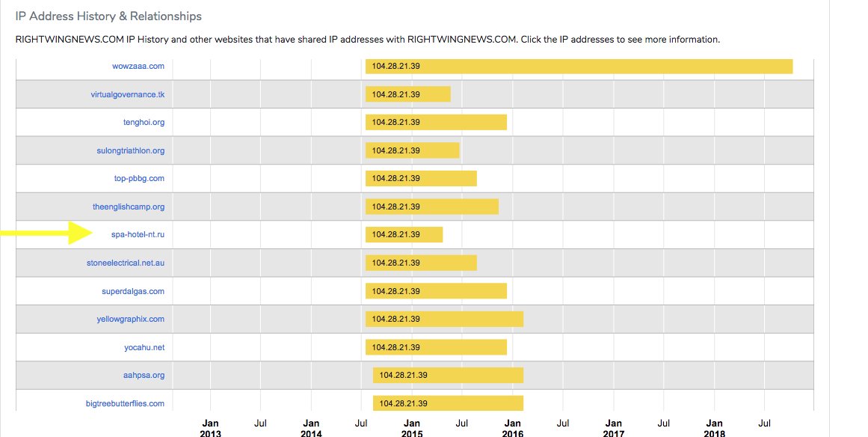This screenshot has width=868, height=437.
Task: Open the wowzaaa.com domain link
Action: (138, 66)
